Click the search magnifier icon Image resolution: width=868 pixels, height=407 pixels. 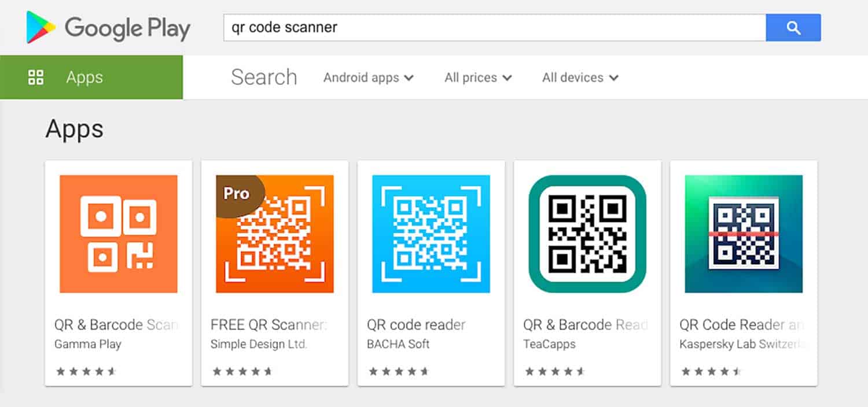pyautogui.click(x=793, y=27)
